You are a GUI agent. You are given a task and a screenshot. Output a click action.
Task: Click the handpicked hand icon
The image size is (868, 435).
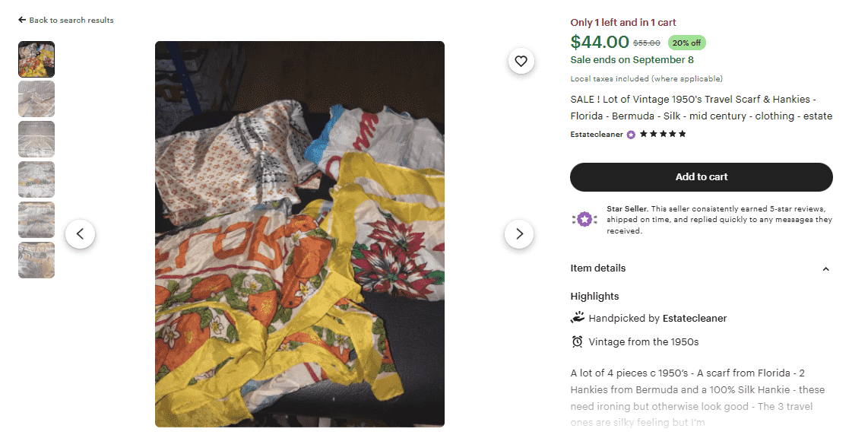(578, 318)
